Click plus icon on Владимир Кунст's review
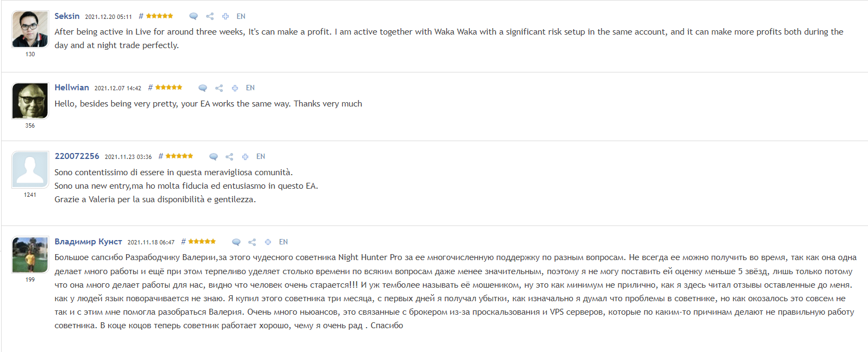Screen dimensions: 868x352 268,242
